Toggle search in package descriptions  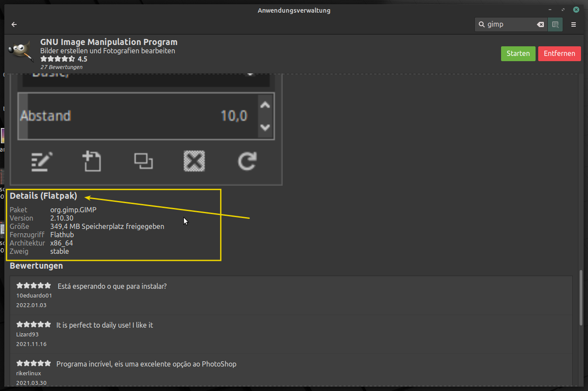555,24
